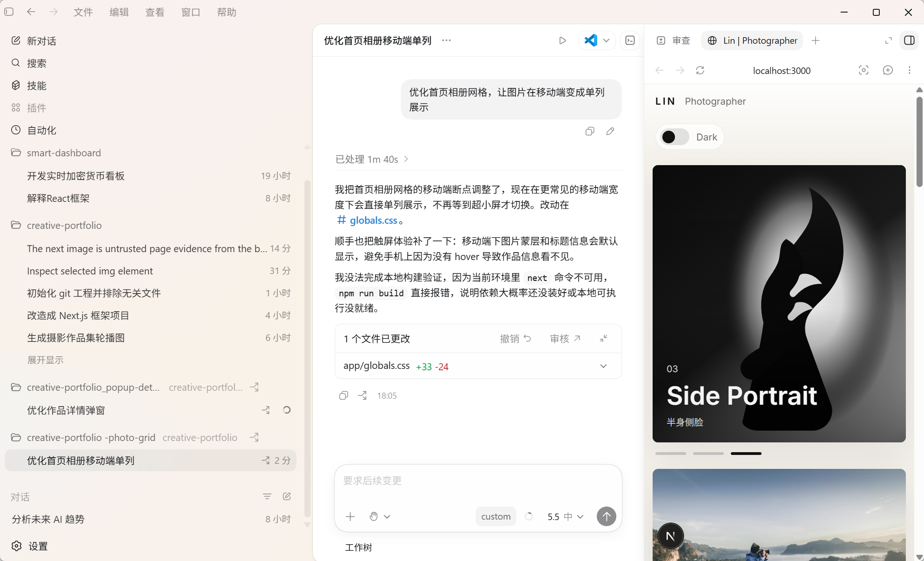Click 审核 to review changes

click(x=565, y=339)
